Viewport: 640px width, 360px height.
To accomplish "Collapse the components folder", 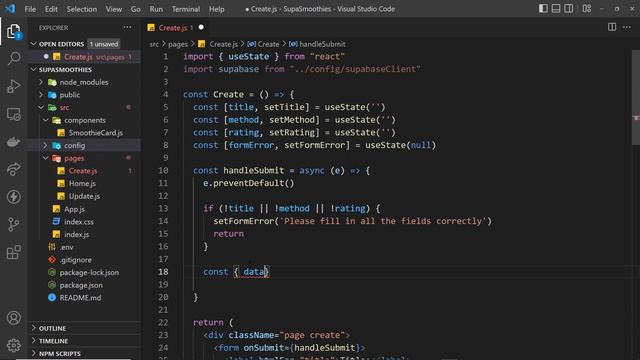I will coord(84,120).
